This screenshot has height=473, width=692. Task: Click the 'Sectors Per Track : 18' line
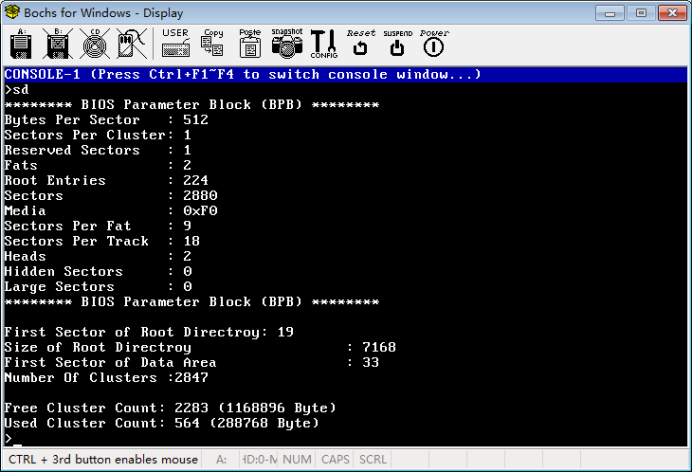click(x=102, y=241)
